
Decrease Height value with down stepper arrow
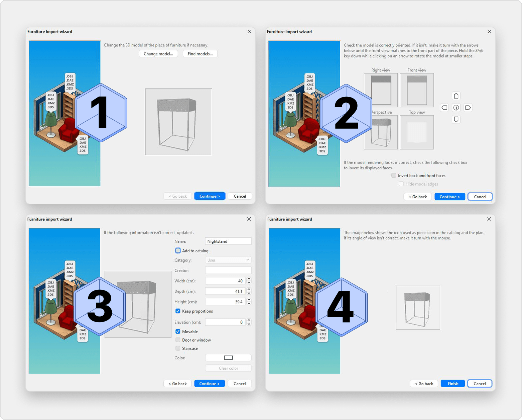(x=249, y=303)
